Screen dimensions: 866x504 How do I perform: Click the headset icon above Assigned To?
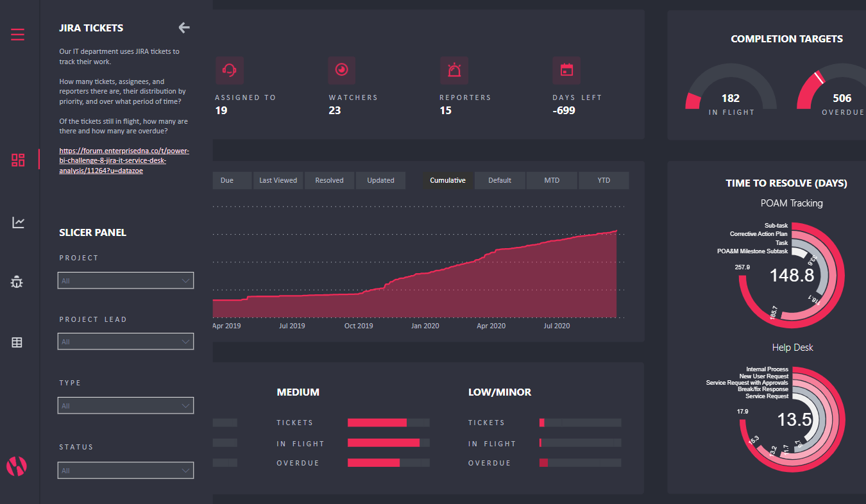[229, 70]
